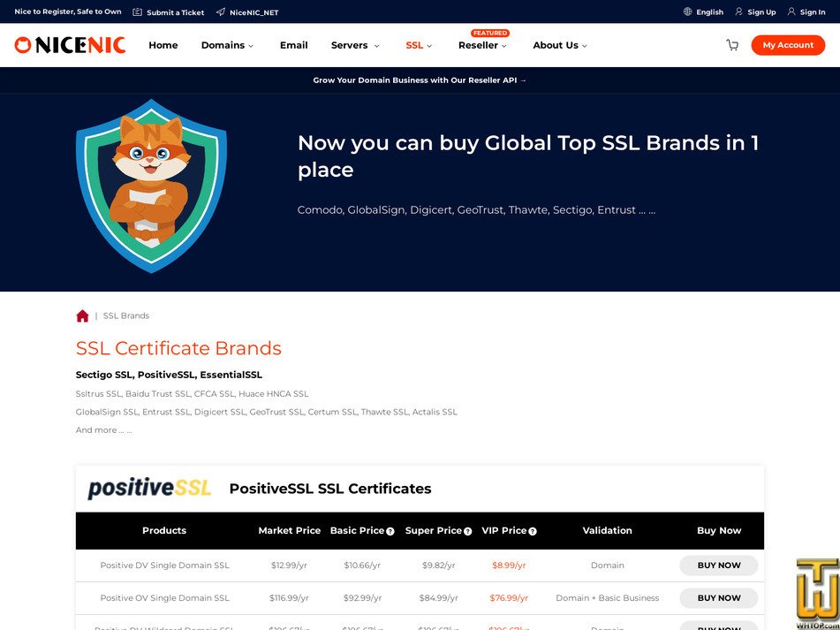This screenshot has width=840, height=630.
Task: Click the VIP Price help icon
Action: pos(532,531)
